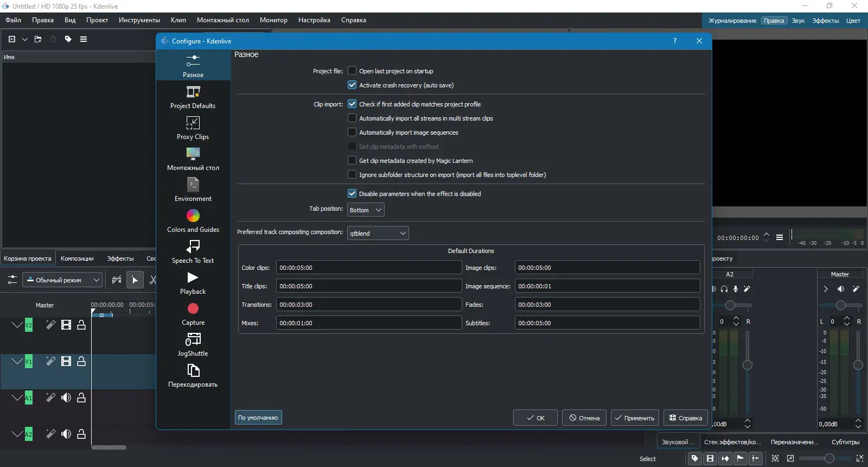868x467 pixels.
Task: Open the Обычный режим edit mode dropdown
Action: click(x=62, y=280)
